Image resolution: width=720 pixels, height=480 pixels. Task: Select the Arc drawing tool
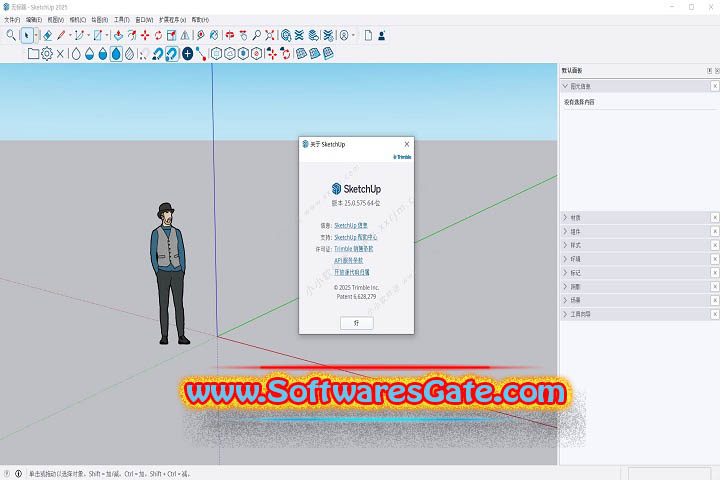coord(79,35)
